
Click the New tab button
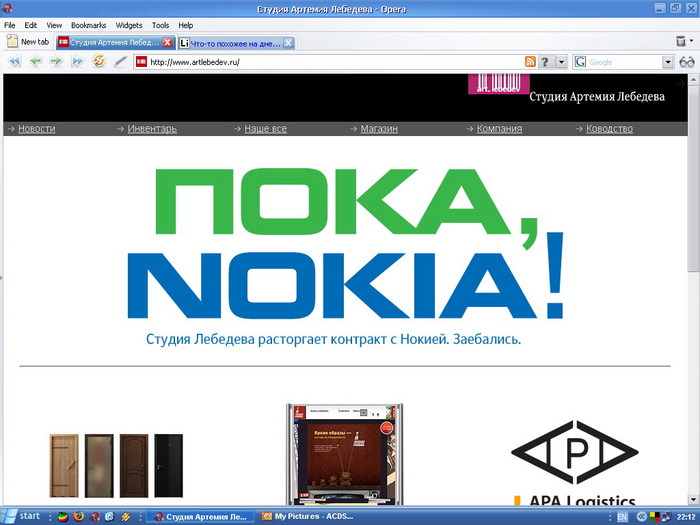tap(28, 42)
